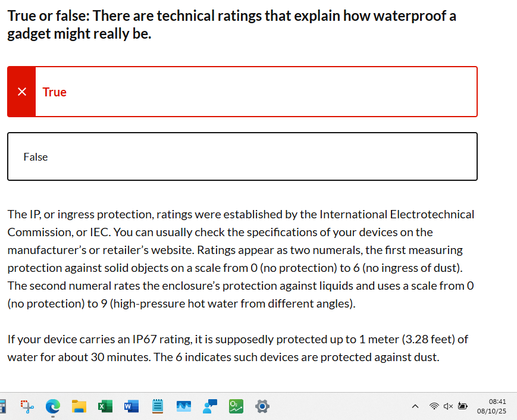Open File Explorer from the taskbar
517x420 pixels.
[79, 406]
